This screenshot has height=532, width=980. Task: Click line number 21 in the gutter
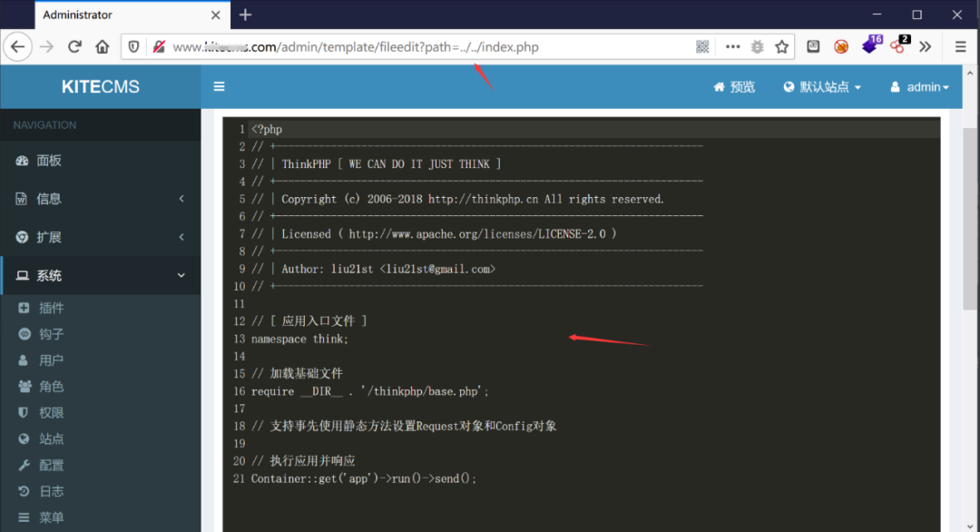coord(239,478)
